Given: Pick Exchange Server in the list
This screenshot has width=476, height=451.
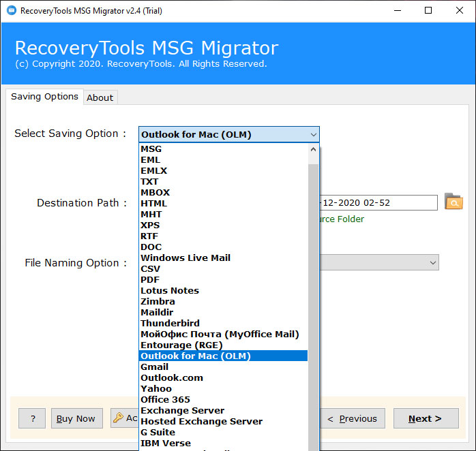Looking at the screenshot, I should [x=223, y=411].
